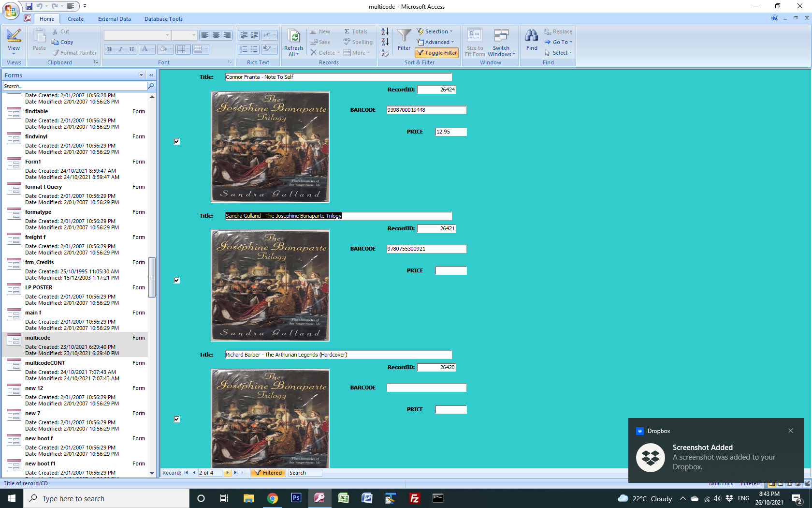Switch off the Toggle Filter button
Viewport: 812px width, 508px height.
(437, 53)
